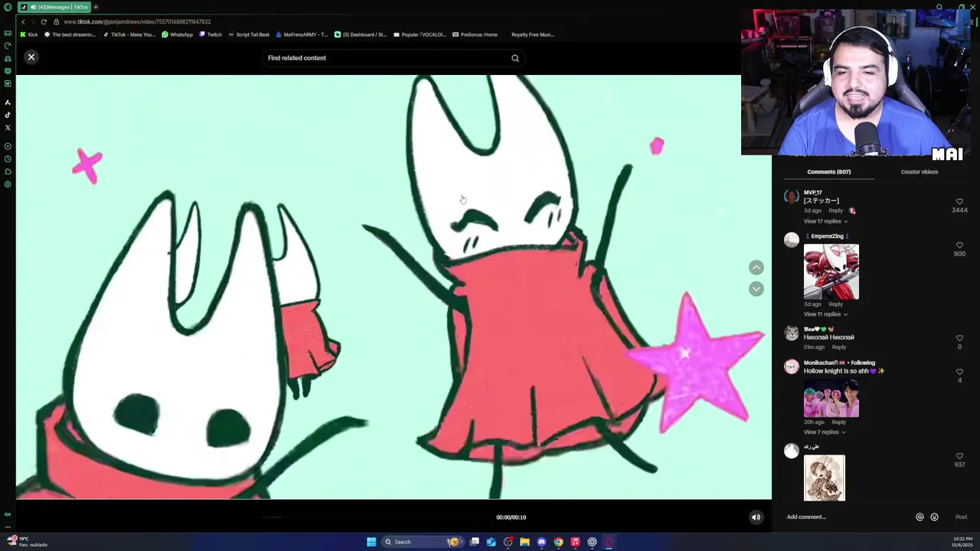
Task: Go to next video with down arrow
Action: 756,289
